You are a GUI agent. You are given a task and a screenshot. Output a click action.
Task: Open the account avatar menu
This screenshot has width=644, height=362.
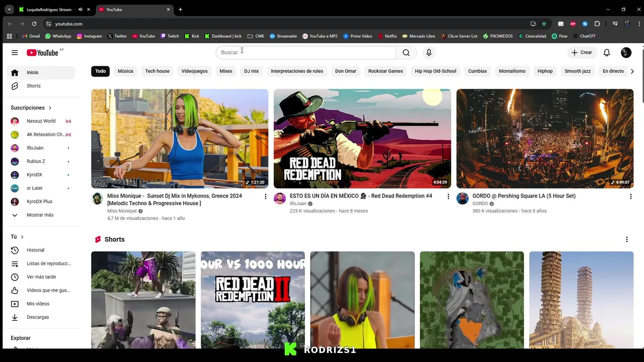[626, 52]
